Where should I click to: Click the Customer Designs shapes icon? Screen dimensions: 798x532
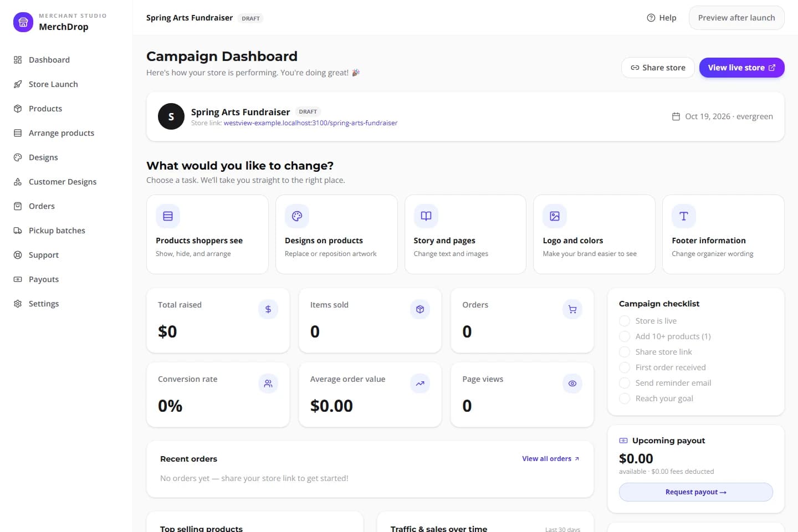(18, 182)
